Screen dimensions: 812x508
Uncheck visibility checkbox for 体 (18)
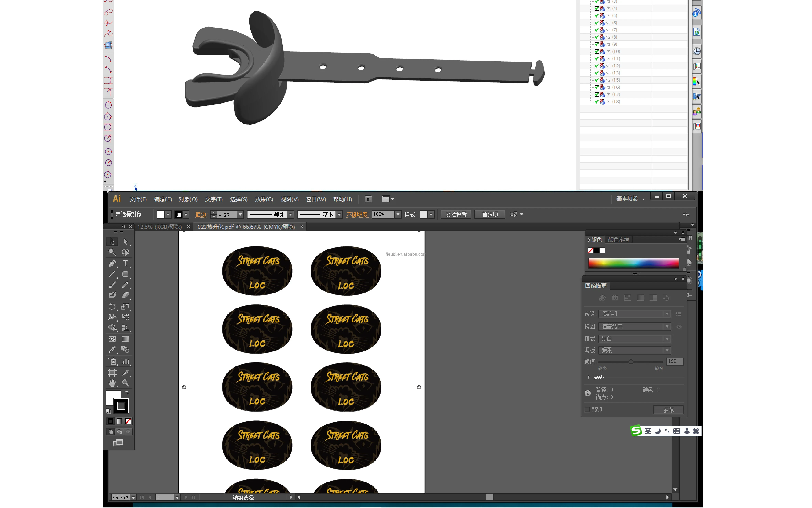pyautogui.click(x=596, y=101)
